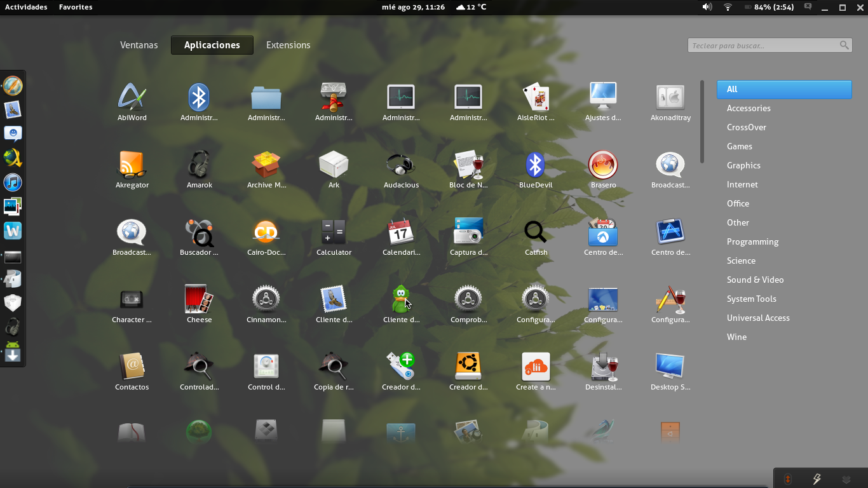Open Desinstalar Wine software app

coord(603,371)
